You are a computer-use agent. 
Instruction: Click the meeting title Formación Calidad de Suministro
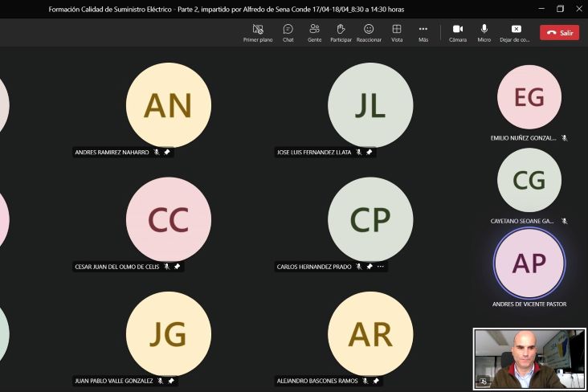click(227, 9)
